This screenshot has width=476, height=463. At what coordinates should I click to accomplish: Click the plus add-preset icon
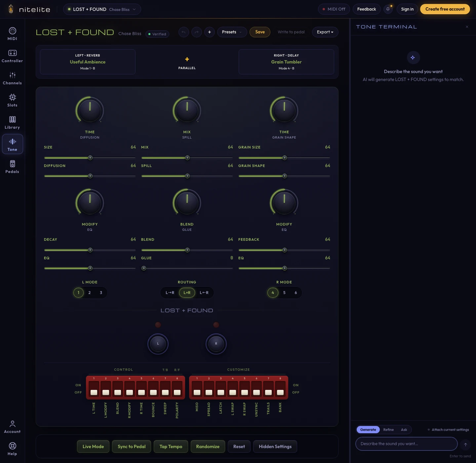(x=210, y=32)
